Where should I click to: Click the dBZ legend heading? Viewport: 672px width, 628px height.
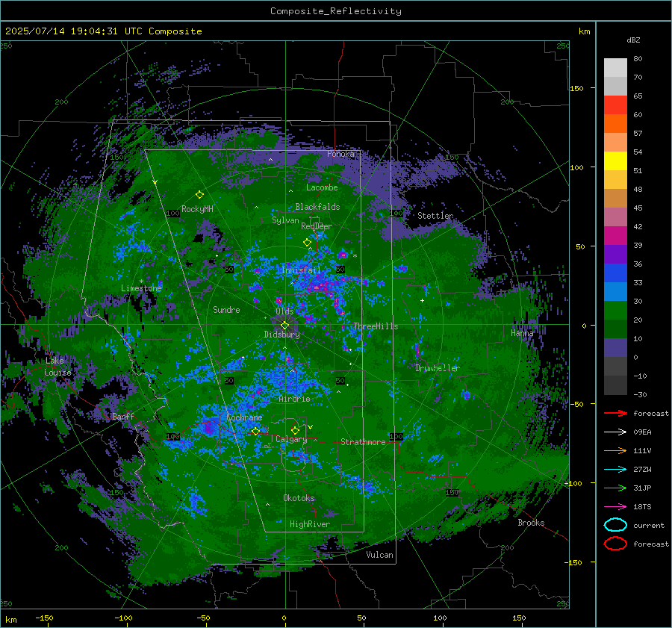(633, 40)
